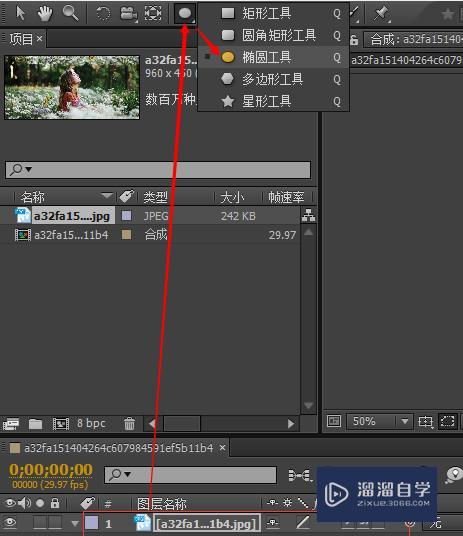Select the a32fa15....jpg footage item
The image size is (463, 536).
(x=72, y=216)
